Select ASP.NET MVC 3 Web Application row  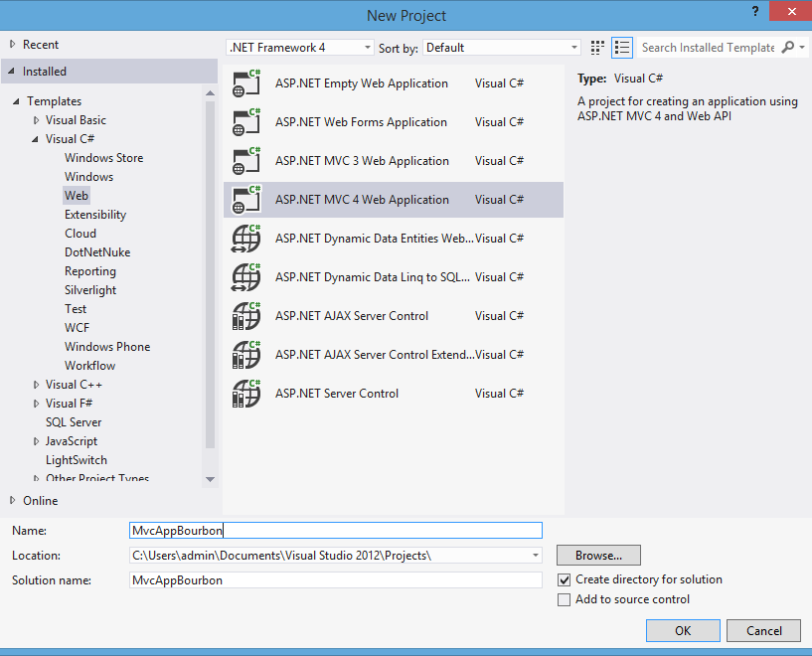tap(393, 161)
